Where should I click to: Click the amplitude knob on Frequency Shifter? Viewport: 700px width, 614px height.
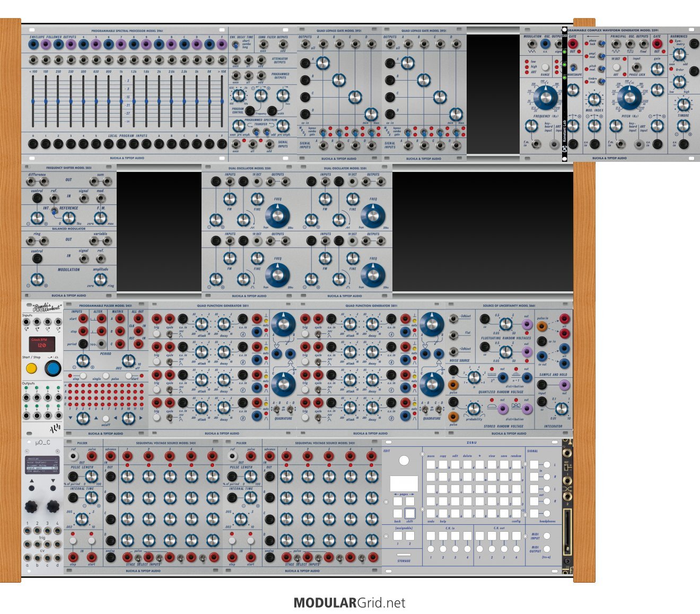tap(100, 279)
